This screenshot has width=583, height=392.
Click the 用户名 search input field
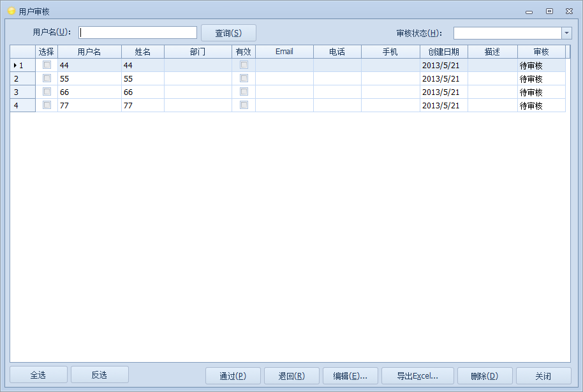(138, 33)
